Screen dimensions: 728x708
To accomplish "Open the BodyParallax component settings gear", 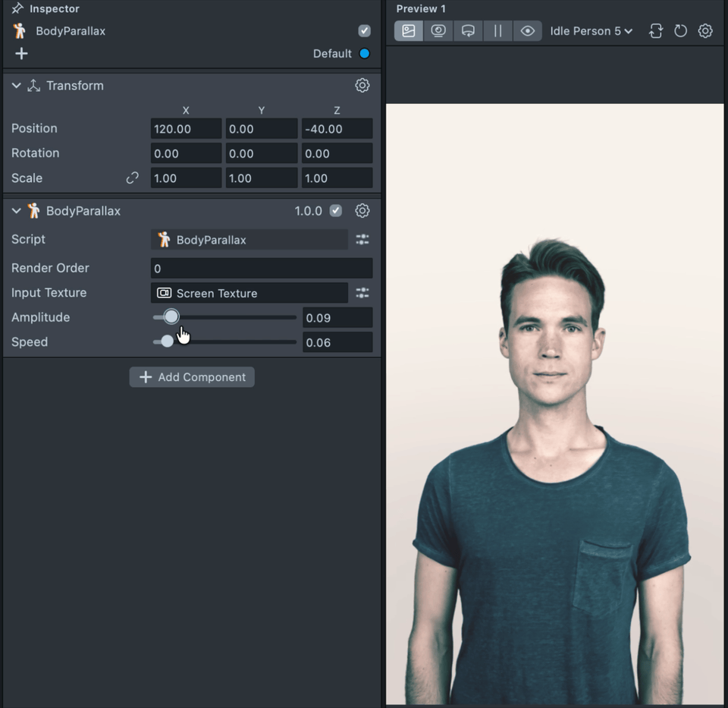I will tap(362, 211).
